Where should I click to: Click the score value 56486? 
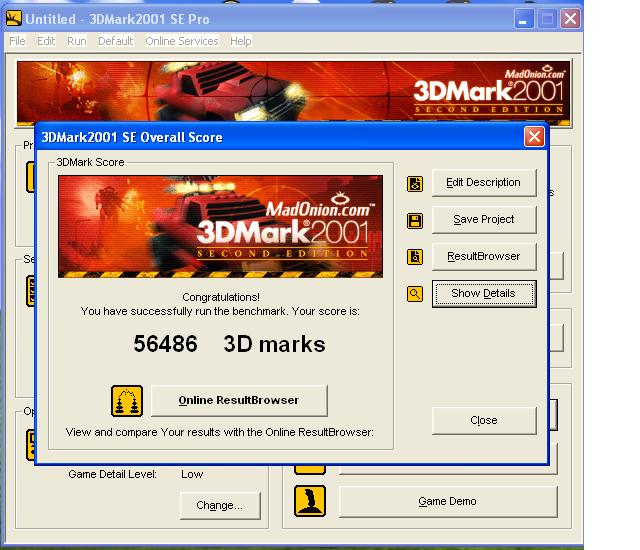point(165,344)
